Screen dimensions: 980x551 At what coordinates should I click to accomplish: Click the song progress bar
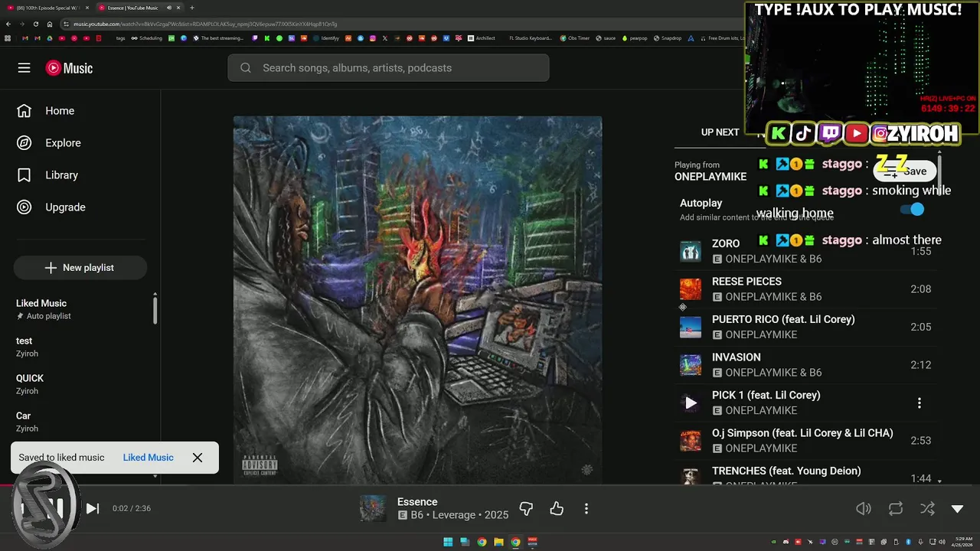click(x=490, y=485)
